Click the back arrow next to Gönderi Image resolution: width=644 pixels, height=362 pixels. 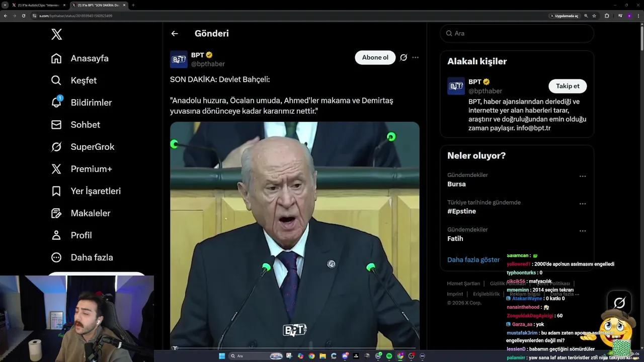(175, 34)
